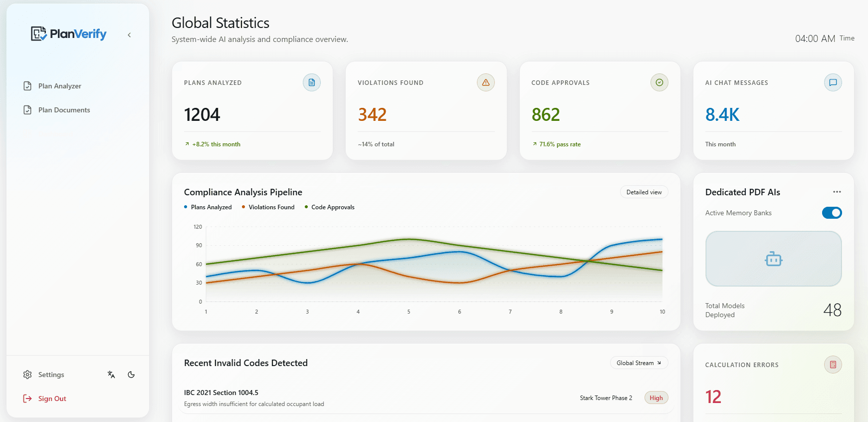This screenshot has width=868, height=422.
Task: Click the Code Approvals checkmark icon
Action: pyautogui.click(x=659, y=82)
